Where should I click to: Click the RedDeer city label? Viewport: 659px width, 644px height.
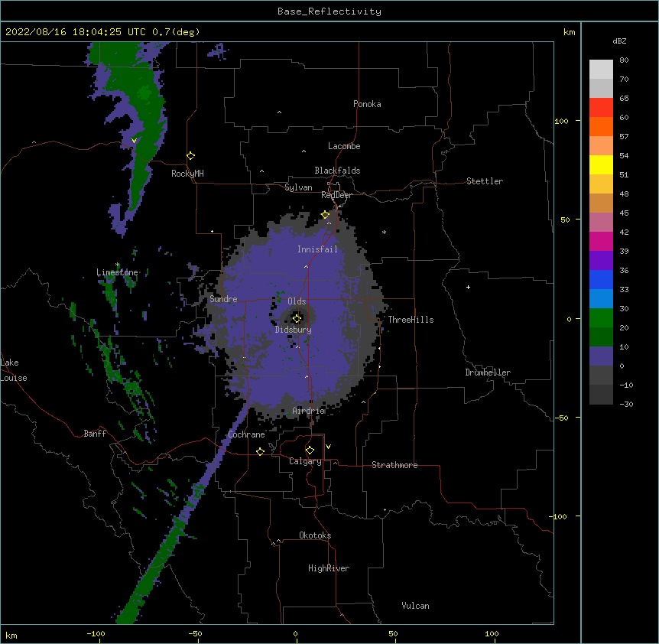(x=336, y=195)
